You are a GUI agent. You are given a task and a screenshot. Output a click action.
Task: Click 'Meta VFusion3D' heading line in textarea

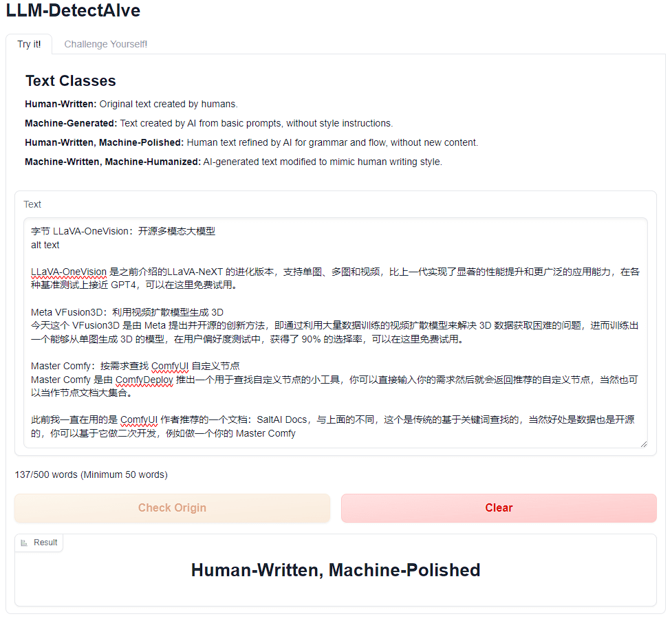pos(127,312)
